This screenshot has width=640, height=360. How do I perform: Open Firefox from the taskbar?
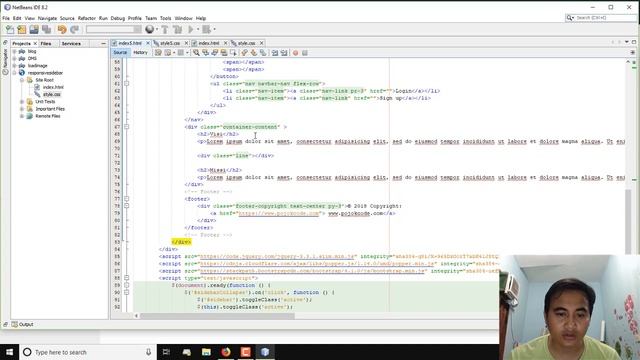pyautogui.click(x=226, y=352)
